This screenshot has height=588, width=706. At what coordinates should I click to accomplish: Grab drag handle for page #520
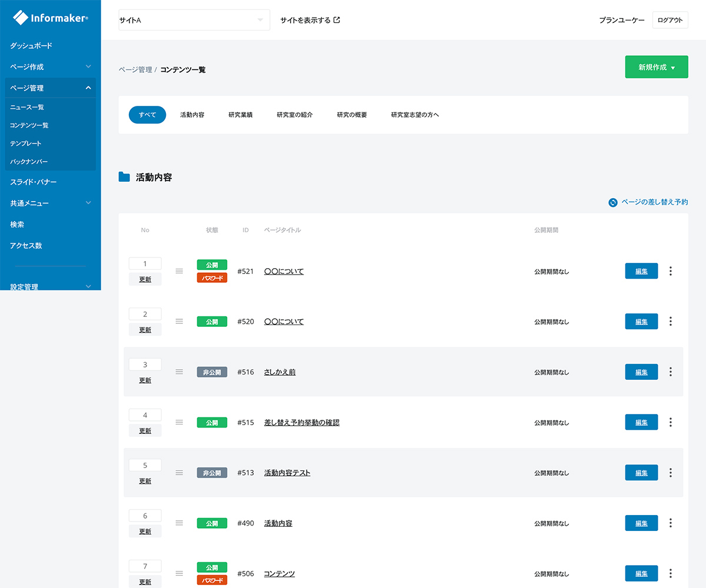179,322
